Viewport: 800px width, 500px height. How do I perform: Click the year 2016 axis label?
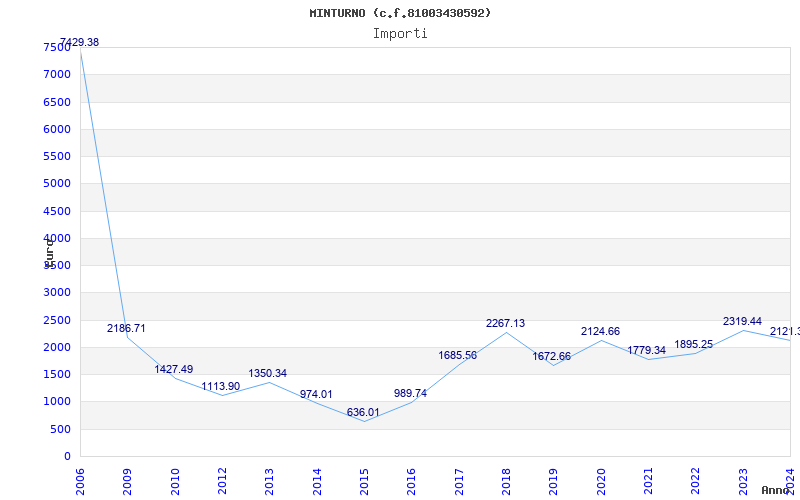tap(411, 482)
